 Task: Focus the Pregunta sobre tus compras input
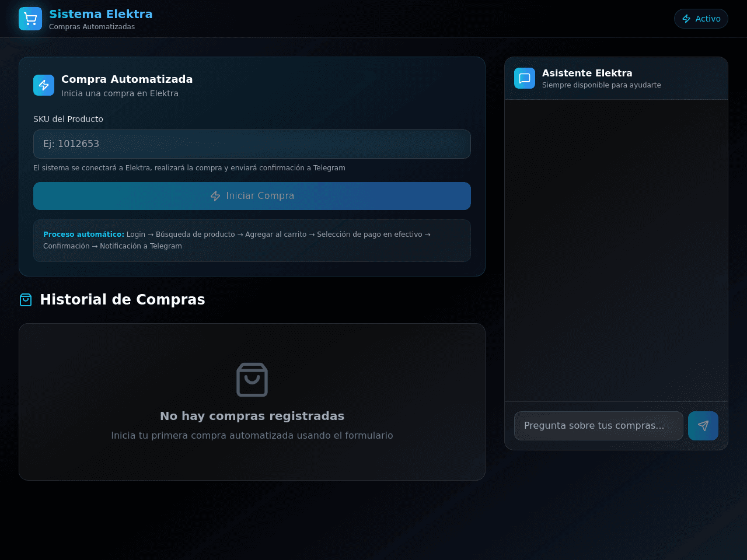point(599,426)
